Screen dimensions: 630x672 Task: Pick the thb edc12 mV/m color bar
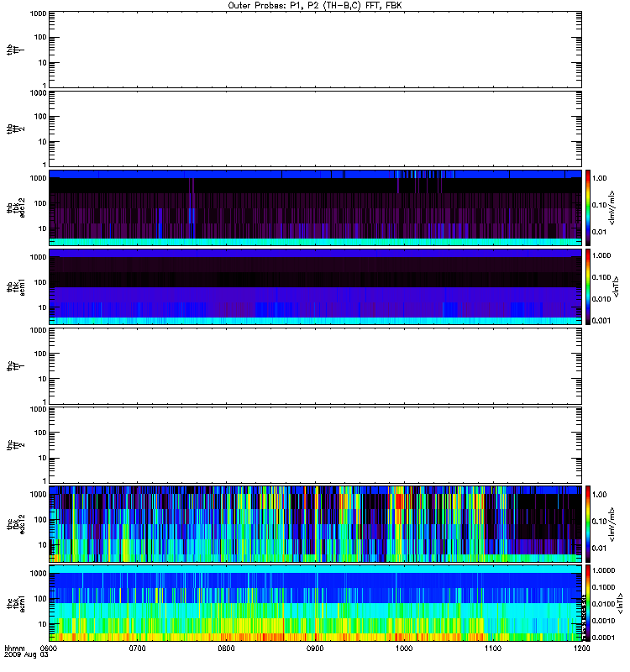point(588,207)
